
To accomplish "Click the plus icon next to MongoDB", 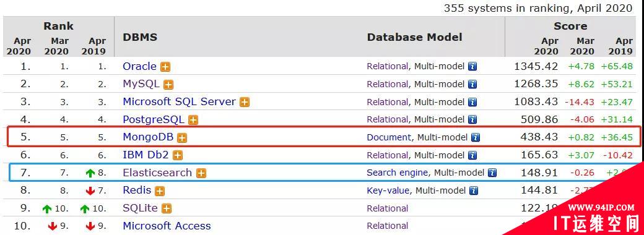I will [x=182, y=138].
